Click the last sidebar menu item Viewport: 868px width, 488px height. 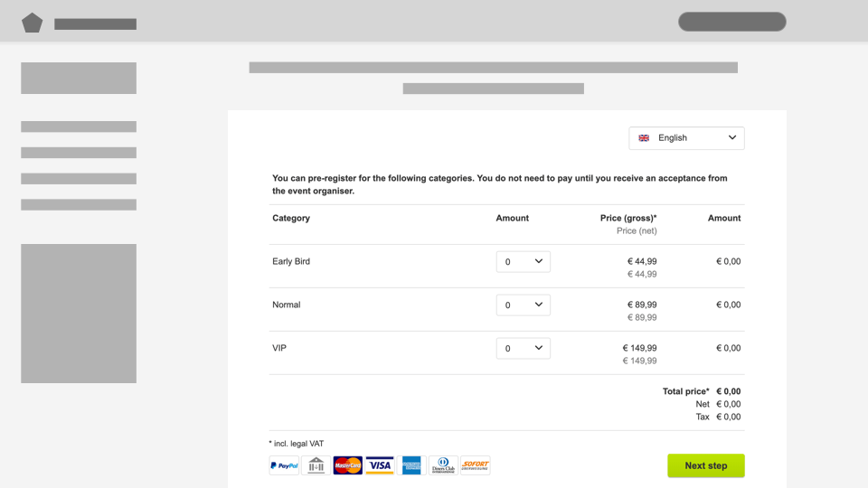point(79,205)
